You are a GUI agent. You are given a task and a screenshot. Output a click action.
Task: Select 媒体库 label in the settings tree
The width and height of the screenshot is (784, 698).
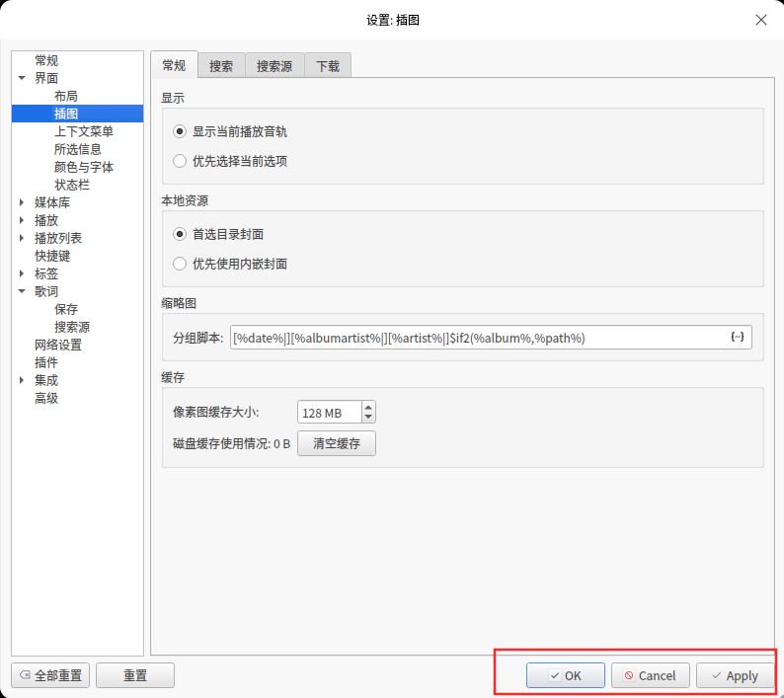point(52,202)
